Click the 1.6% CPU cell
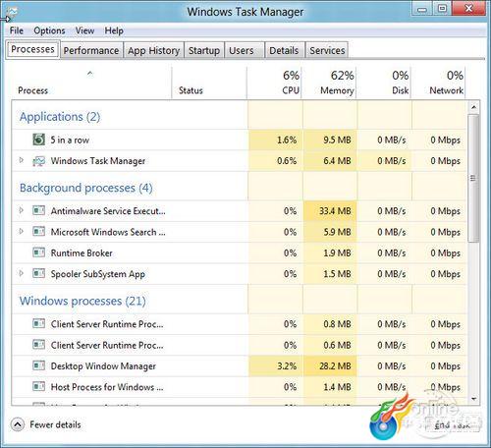This screenshot has height=448, width=491. pos(275,140)
